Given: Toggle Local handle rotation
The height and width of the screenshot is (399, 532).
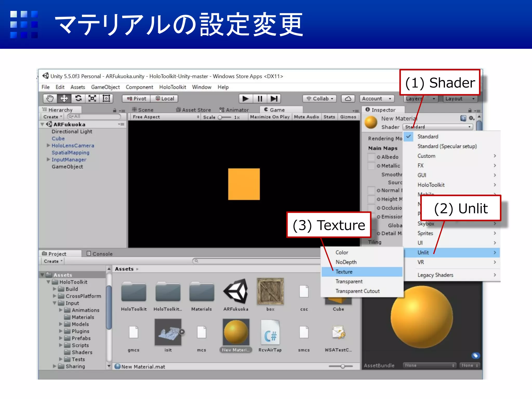Looking at the screenshot, I should click(x=165, y=99).
